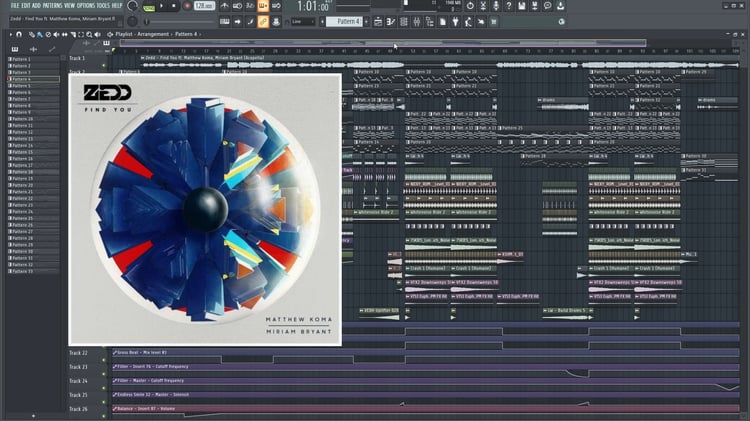Viewport: 750px width, 421px height.
Task: Click the Track 24 header label
Action: (78, 381)
